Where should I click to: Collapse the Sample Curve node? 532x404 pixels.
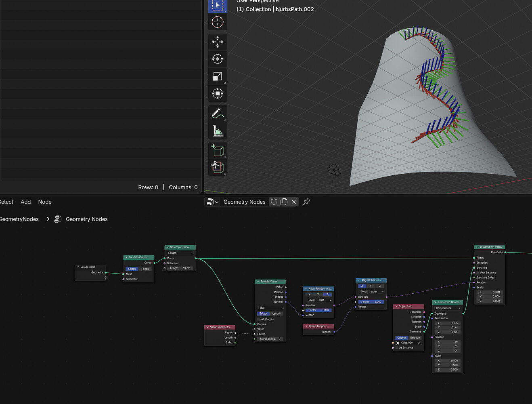258,282
